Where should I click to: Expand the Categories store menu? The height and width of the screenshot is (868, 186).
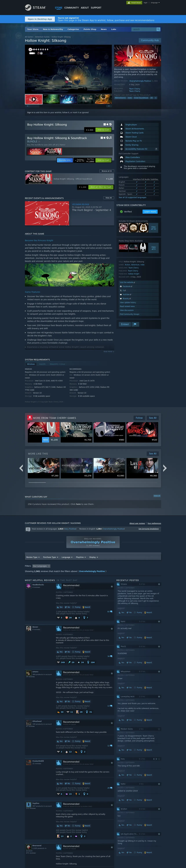[73, 29]
